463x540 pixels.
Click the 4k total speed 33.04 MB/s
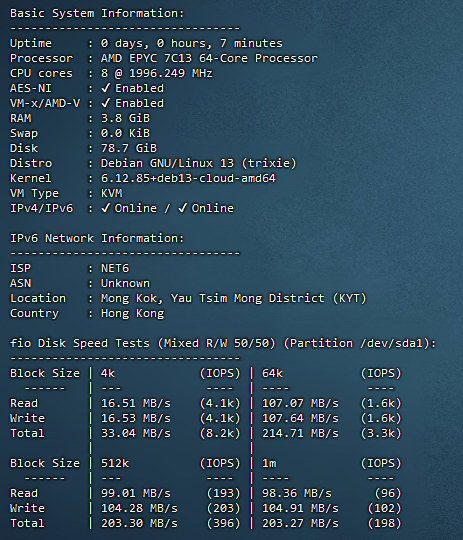coord(136,433)
